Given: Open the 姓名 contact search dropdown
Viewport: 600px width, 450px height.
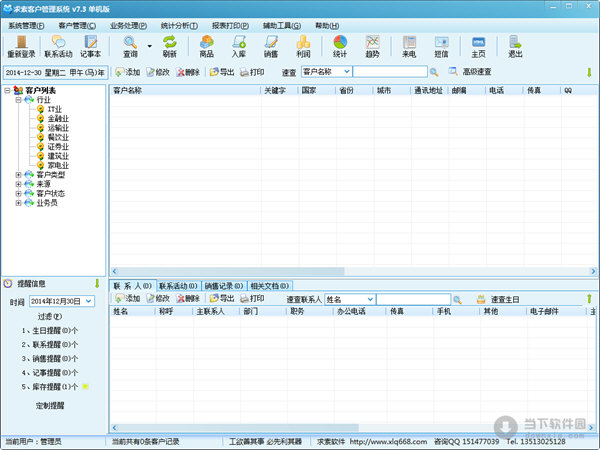Looking at the screenshot, I should (x=370, y=299).
